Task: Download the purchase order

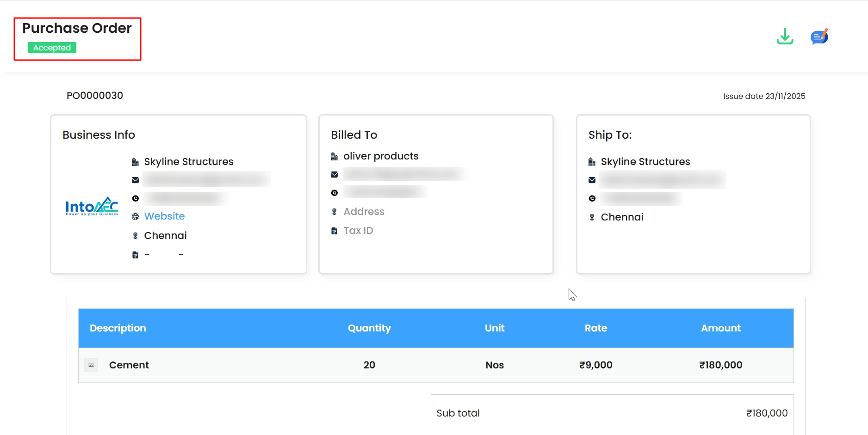Action: [785, 37]
